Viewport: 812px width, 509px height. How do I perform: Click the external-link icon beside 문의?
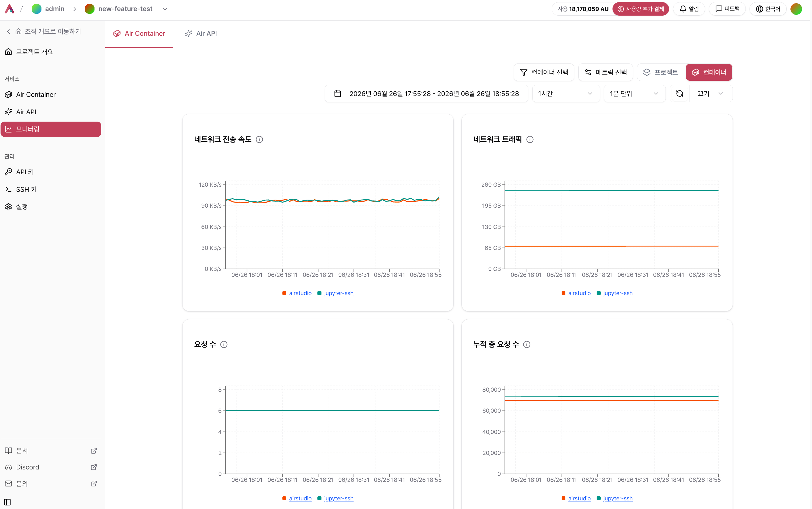pyautogui.click(x=94, y=484)
